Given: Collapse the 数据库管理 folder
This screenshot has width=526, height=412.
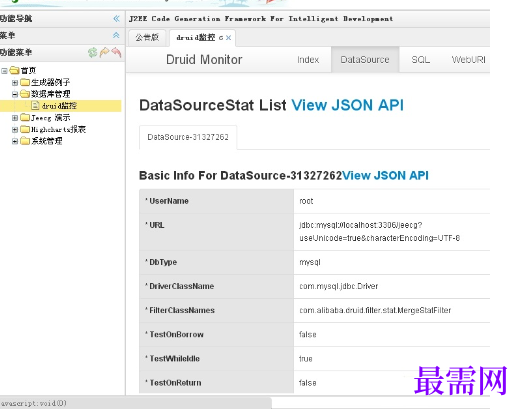Looking at the screenshot, I should [15, 94].
